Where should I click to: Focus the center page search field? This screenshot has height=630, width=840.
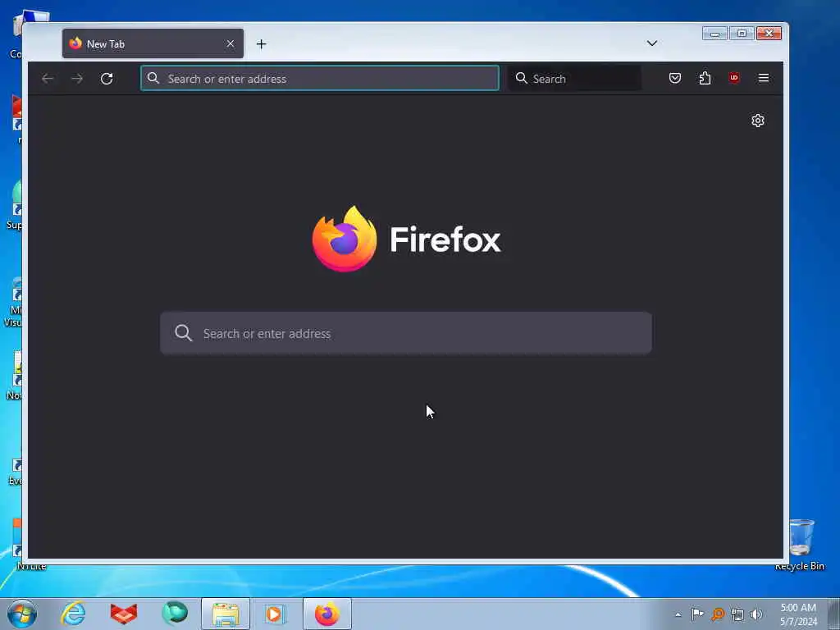tap(406, 333)
